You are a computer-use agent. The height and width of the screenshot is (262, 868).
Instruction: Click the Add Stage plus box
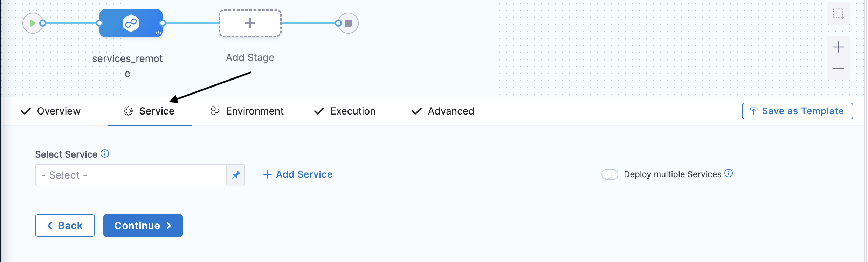(x=250, y=23)
